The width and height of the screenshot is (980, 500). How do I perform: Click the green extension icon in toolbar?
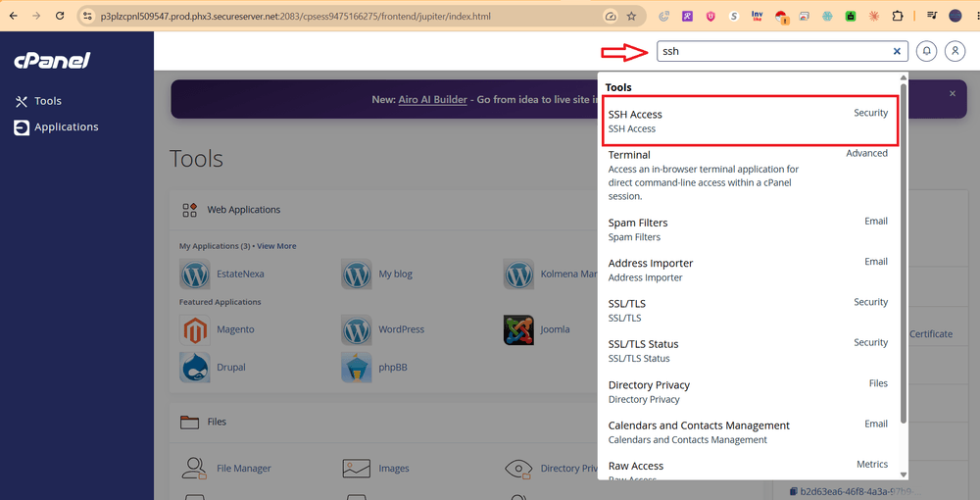[x=851, y=17]
